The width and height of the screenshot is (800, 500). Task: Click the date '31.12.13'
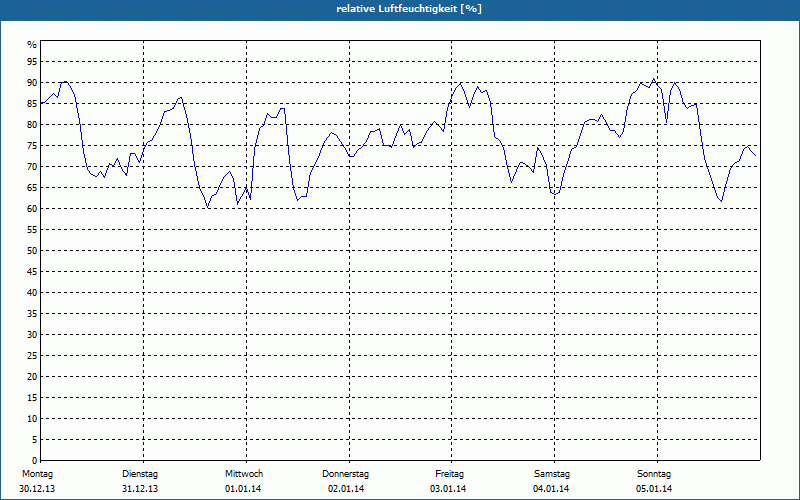click(x=140, y=489)
